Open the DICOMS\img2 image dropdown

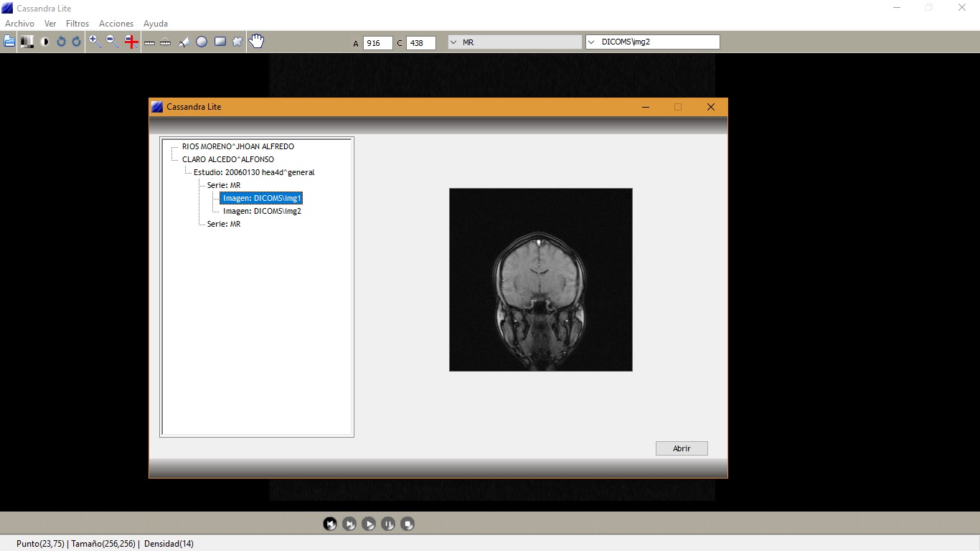pos(652,42)
